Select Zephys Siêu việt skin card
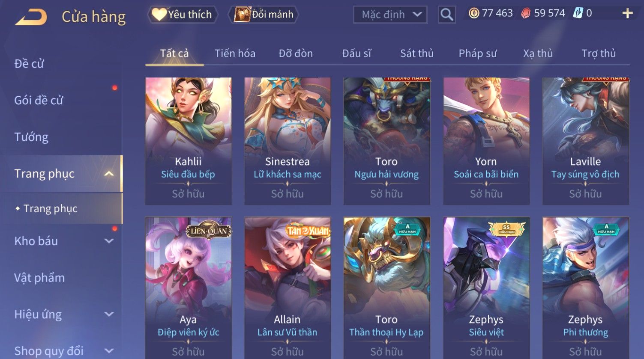This screenshot has height=359, width=644. (486, 288)
